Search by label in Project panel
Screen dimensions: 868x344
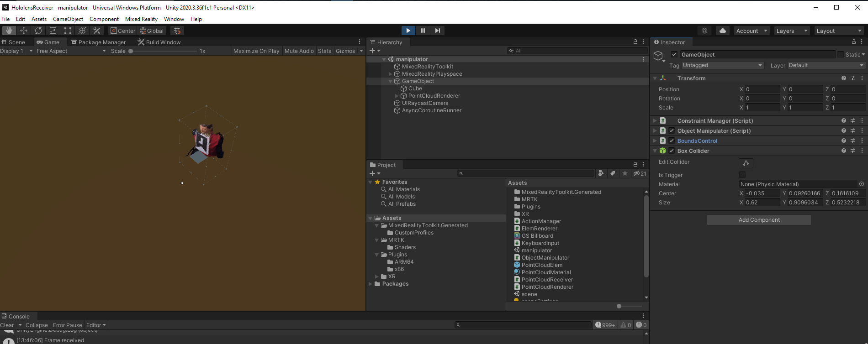coord(613,173)
